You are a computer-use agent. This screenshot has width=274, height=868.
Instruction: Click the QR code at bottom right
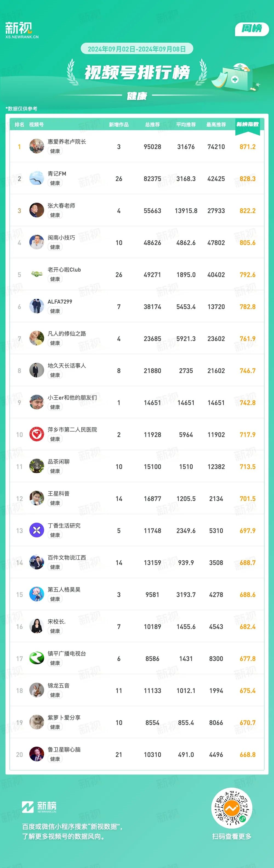(232, 808)
